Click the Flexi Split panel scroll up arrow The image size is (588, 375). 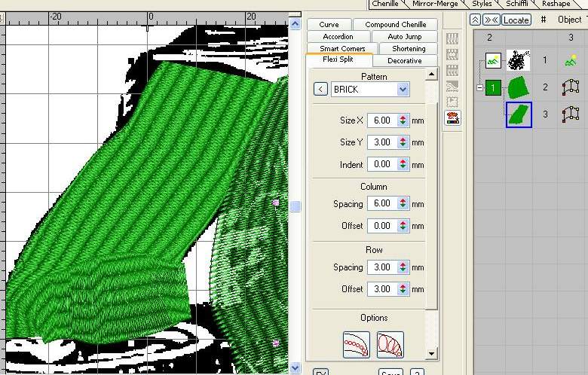[432, 75]
